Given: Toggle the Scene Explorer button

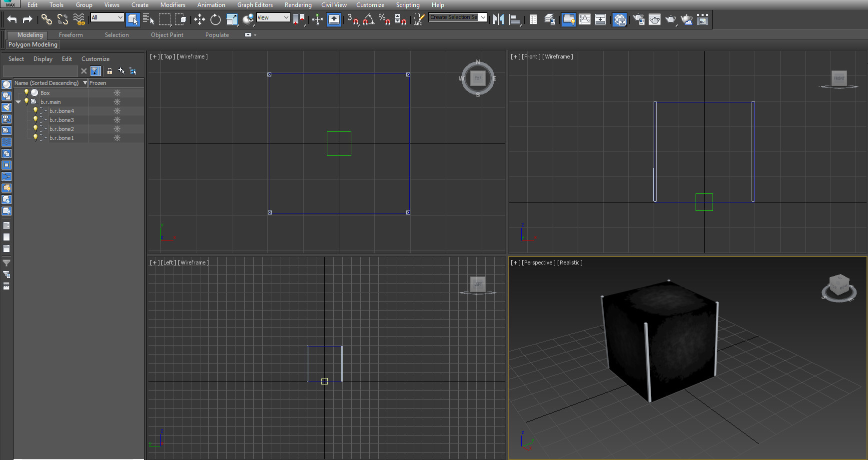Looking at the screenshot, I should click(534, 19).
